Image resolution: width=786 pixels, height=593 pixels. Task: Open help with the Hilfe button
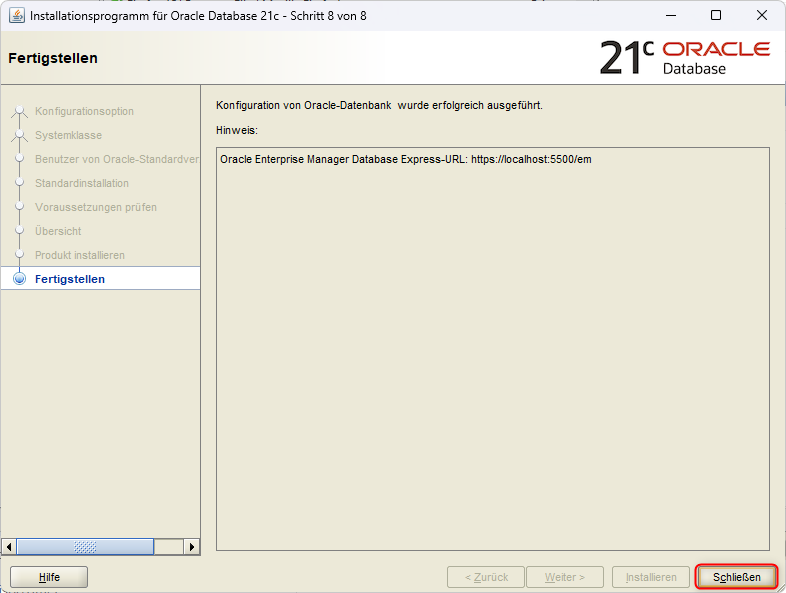(49, 577)
